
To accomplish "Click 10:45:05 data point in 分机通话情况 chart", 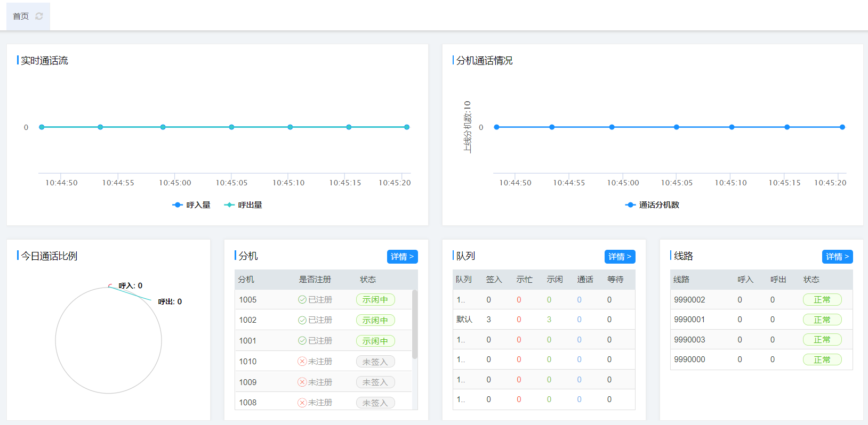I will 676,127.
